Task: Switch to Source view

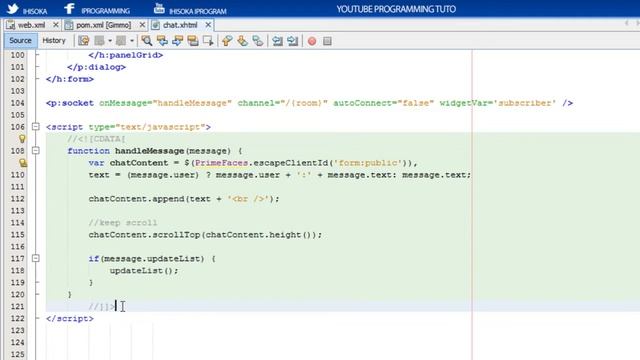Action: [20, 40]
